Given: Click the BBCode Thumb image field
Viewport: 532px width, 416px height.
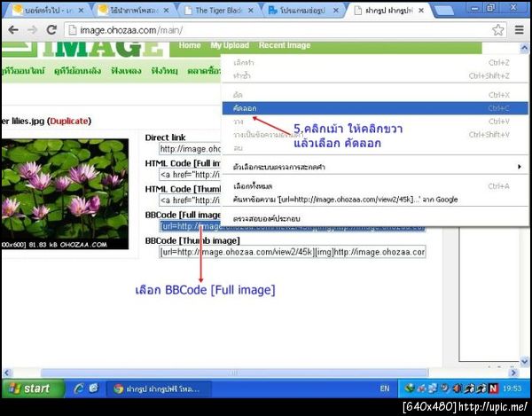Looking at the screenshot, I should point(292,252).
